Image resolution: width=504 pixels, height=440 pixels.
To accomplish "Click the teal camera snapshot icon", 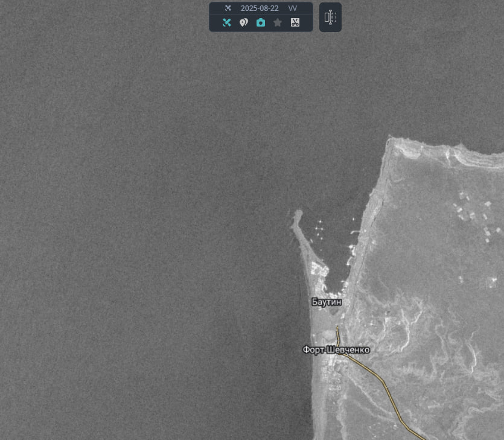I will (261, 22).
